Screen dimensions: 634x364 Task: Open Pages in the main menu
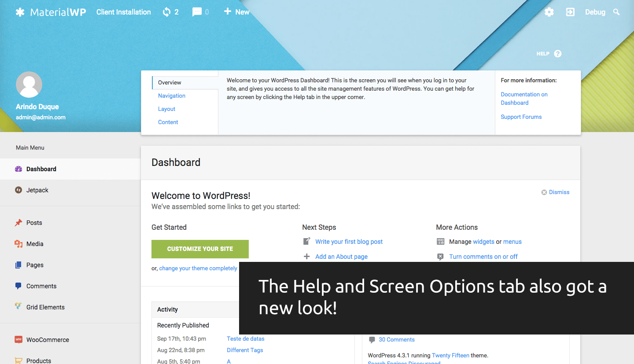click(70, 265)
